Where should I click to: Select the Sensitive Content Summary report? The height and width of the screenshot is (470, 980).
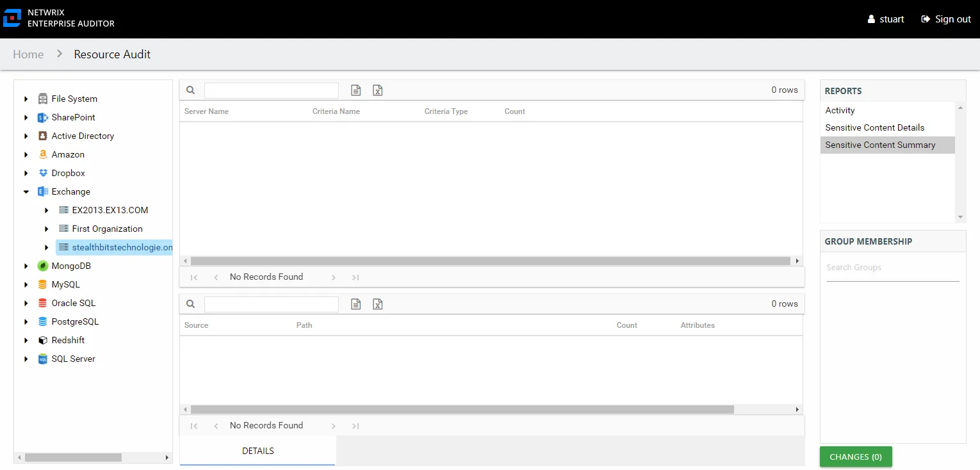pyautogui.click(x=888, y=145)
